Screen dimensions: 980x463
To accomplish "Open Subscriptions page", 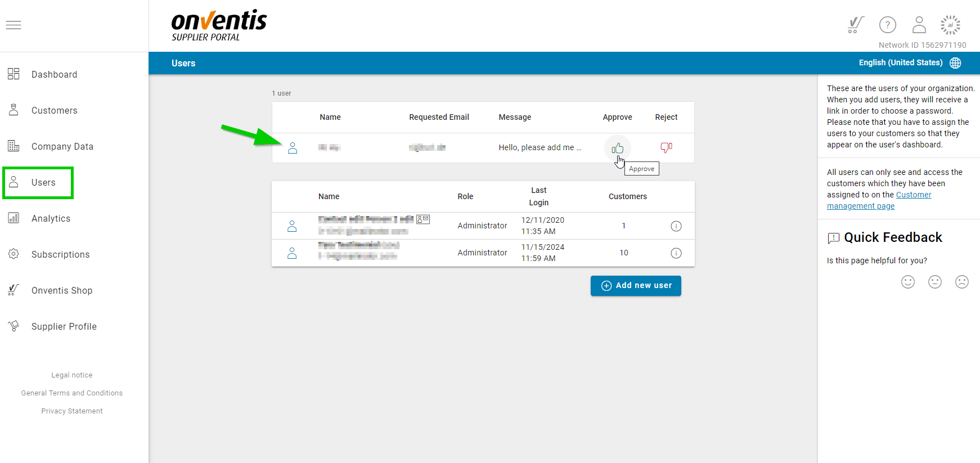I will click(x=60, y=254).
